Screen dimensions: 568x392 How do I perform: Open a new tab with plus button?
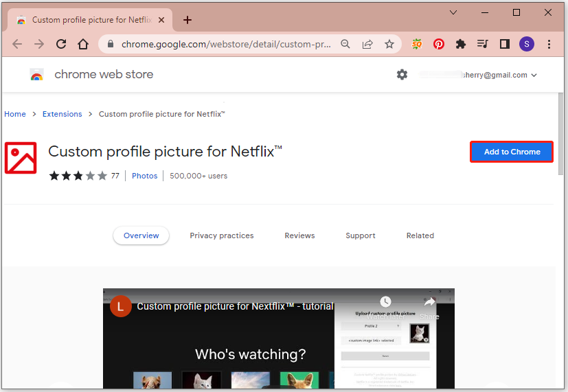[x=188, y=20]
